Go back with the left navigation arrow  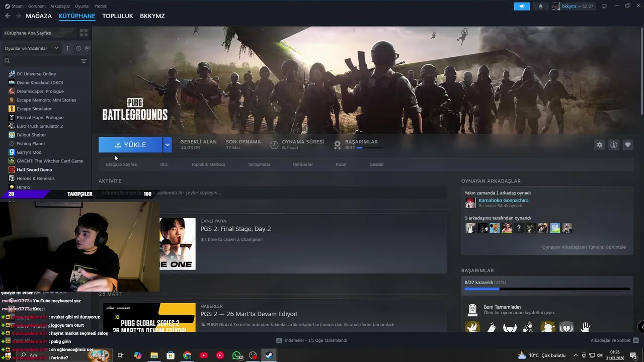[8, 16]
